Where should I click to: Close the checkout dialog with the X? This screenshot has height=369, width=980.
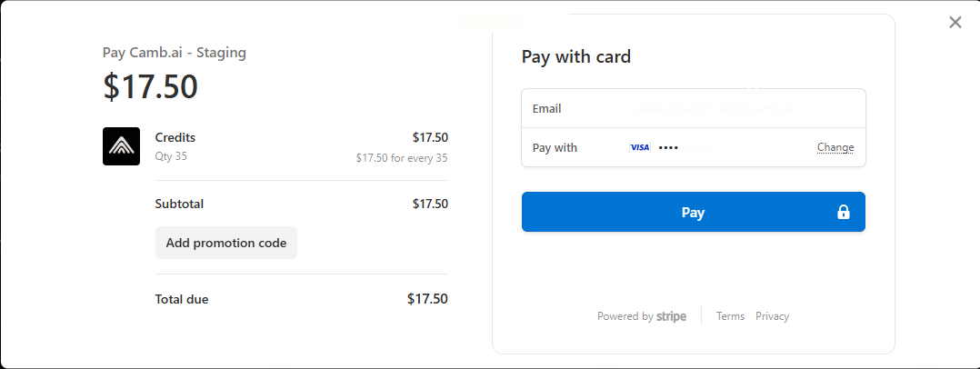(955, 23)
